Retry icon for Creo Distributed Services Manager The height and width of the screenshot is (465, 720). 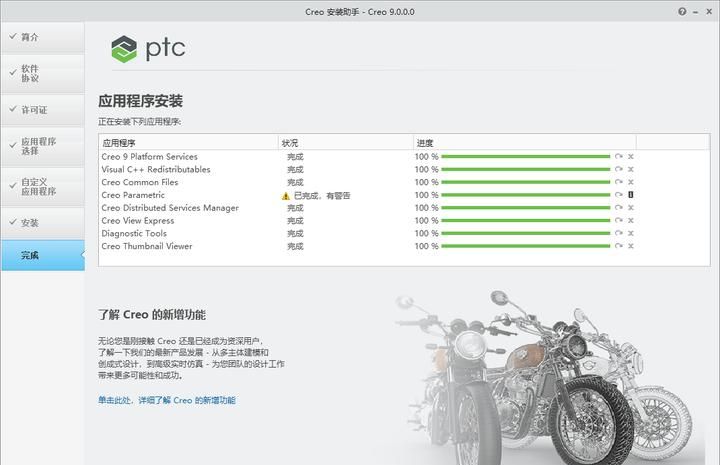(619, 207)
